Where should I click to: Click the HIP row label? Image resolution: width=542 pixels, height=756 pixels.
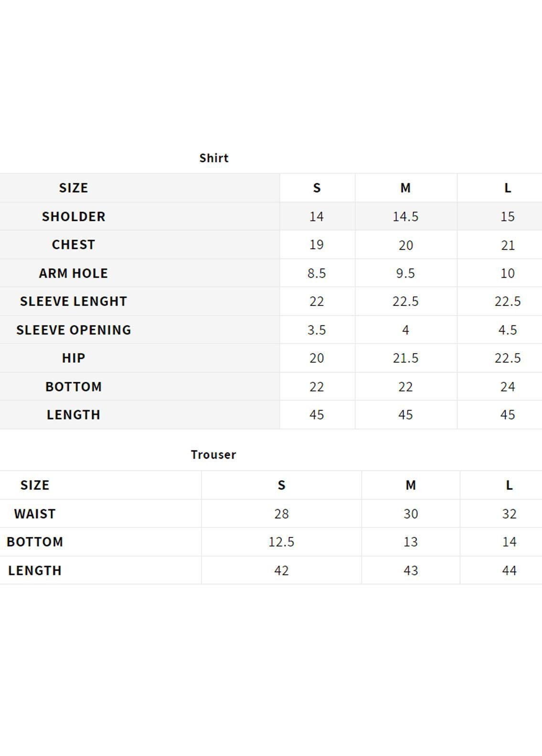pyautogui.click(x=74, y=358)
